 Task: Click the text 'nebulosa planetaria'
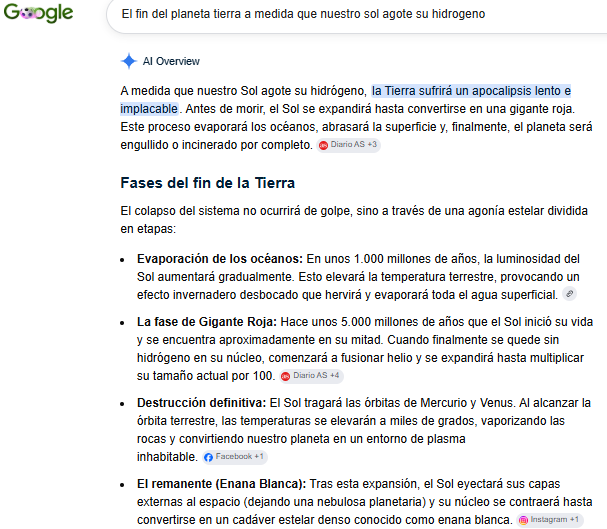pos(372,502)
